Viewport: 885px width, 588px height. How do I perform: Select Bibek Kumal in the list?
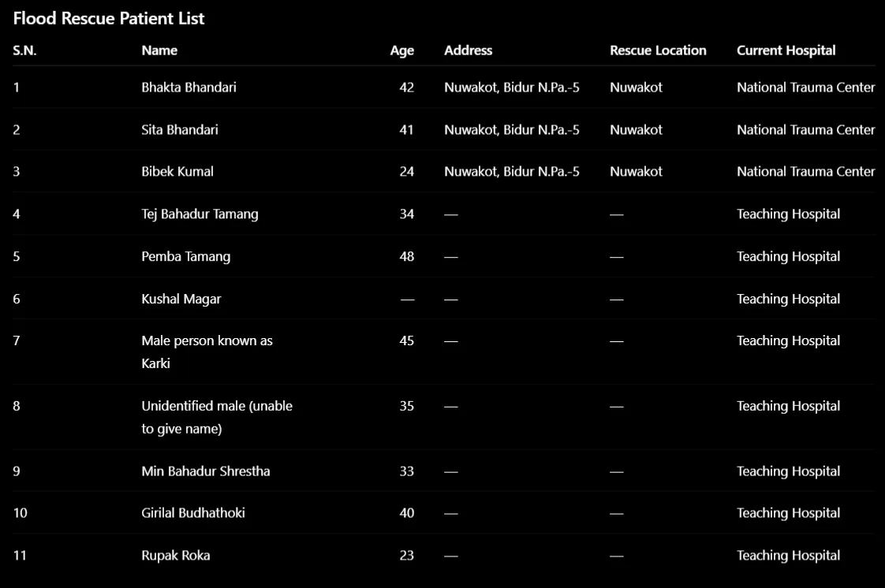click(x=177, y=171)
